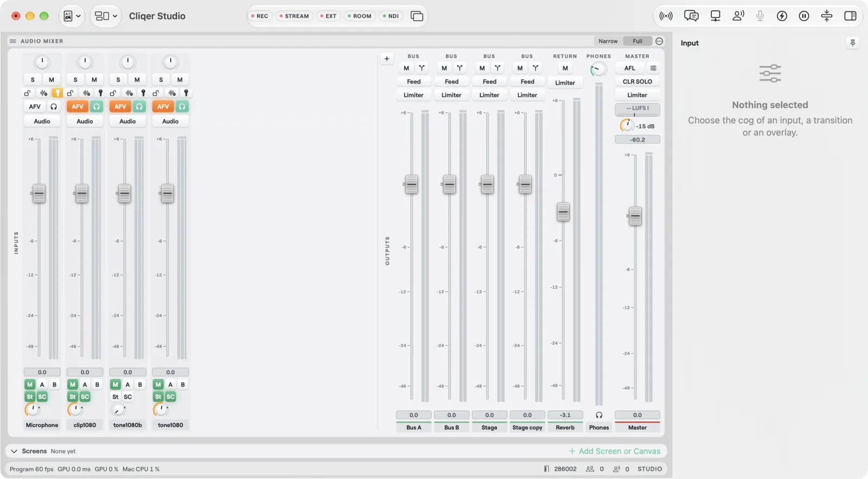
Task: Click the highlighted key icon on Microphone channel
Action: 57,93
